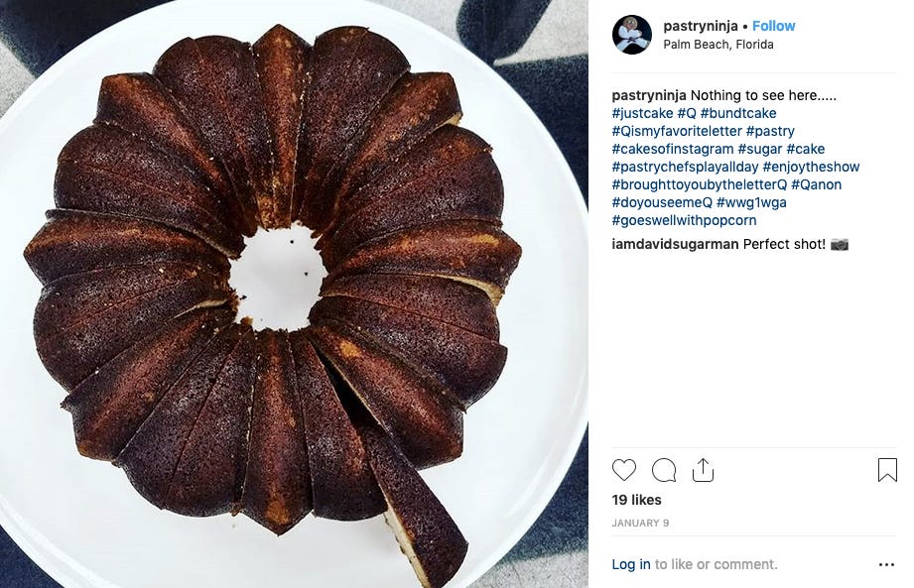Viewport: 914px width, 588px height.
Task: Open the three-dot more options menu
Action: 886,565
